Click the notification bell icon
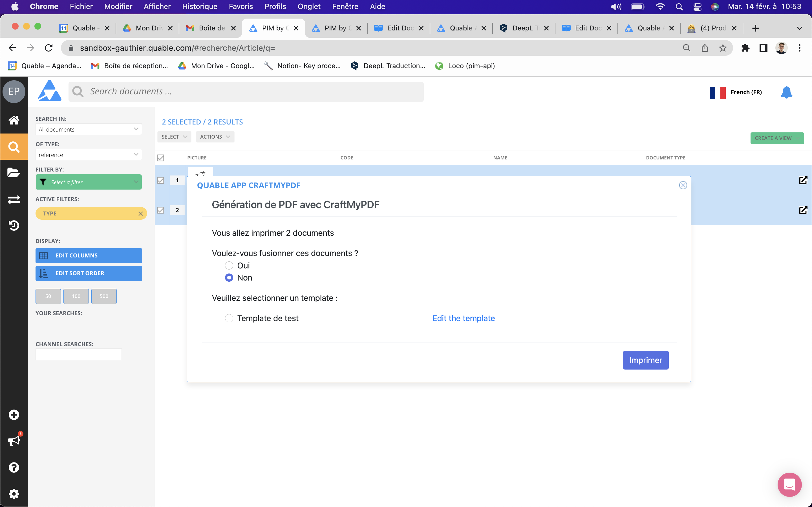Viewport: 812px width, 507px height. (786, 92)
